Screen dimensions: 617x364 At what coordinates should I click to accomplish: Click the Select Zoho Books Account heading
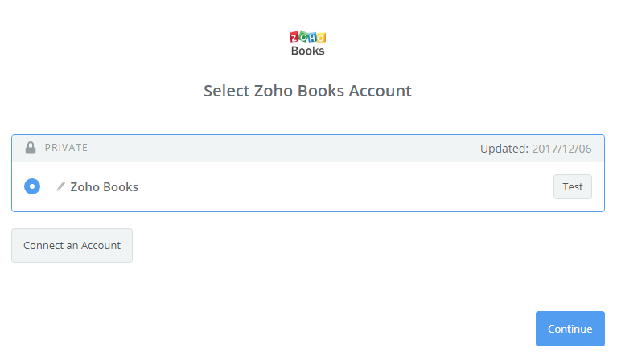[308, 91]
